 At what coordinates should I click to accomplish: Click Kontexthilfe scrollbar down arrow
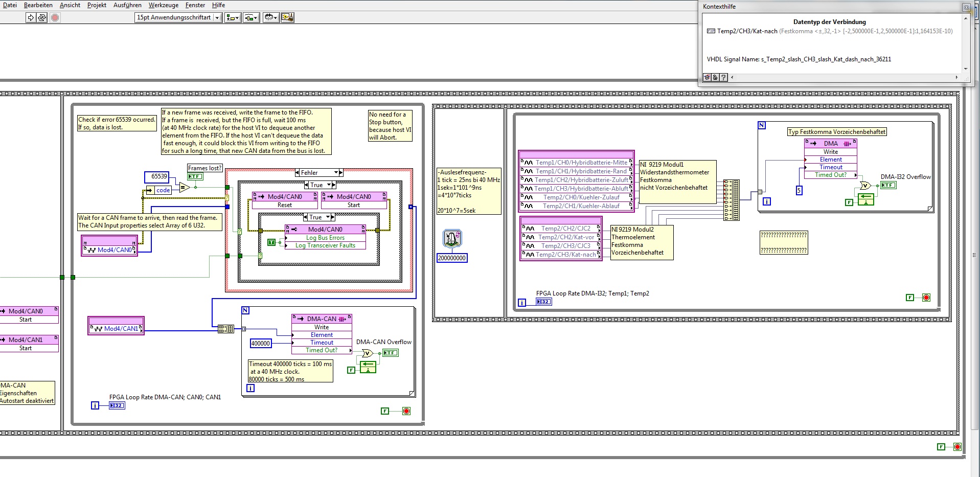966,69
